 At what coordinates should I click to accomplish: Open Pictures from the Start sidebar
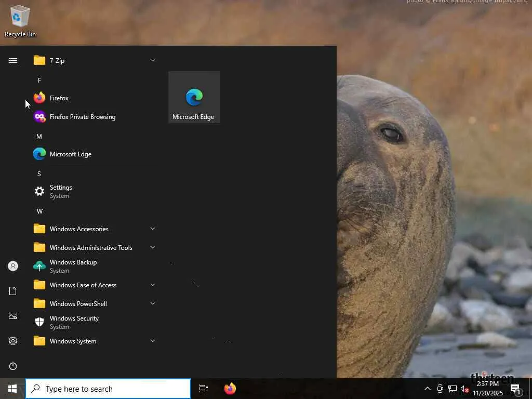tap(13, 316)
